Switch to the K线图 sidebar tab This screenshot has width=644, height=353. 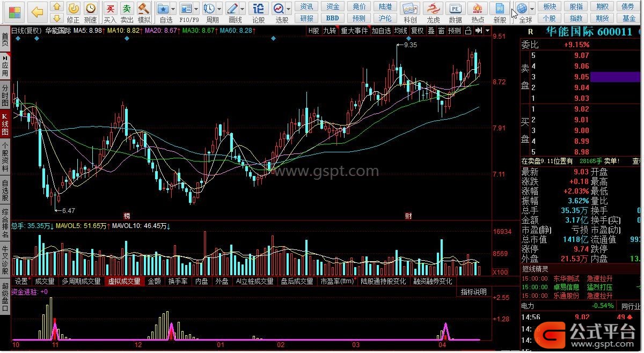5,124
